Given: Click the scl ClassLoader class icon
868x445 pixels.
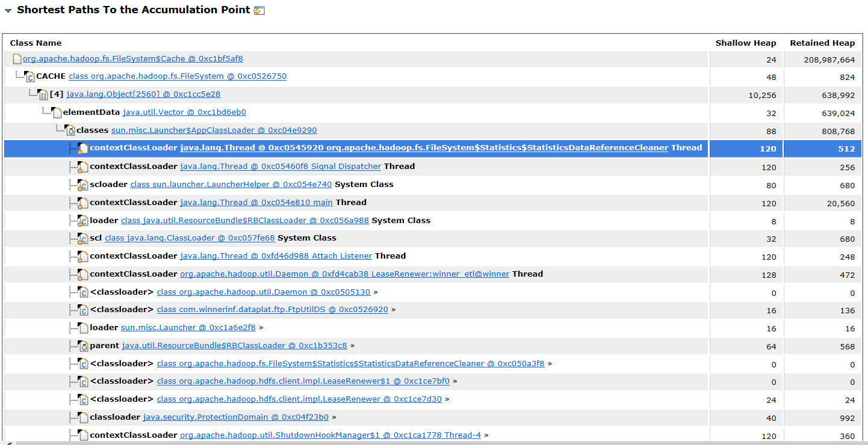Looking at the screenshot, I should 83,239.
